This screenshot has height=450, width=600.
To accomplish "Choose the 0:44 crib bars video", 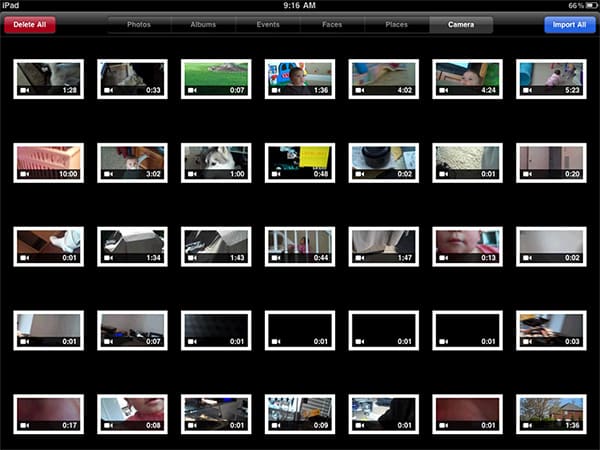I will click(x=300, y=247).
